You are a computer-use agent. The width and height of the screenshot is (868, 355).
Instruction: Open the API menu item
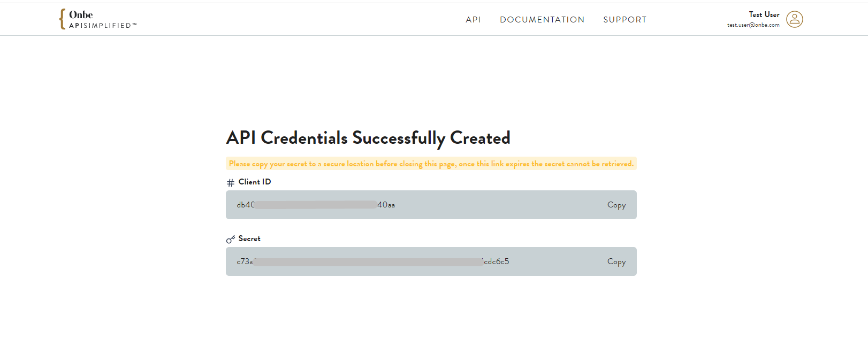pyautogui.click(x=473, y=20)
